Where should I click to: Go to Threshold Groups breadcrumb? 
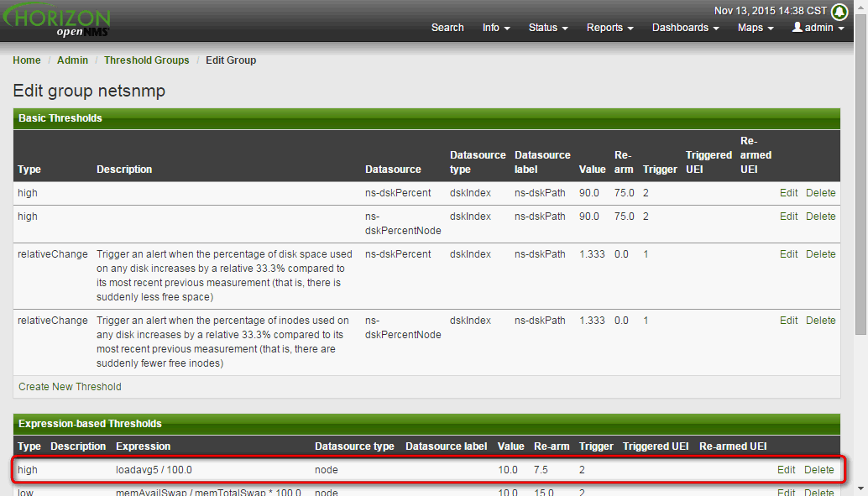click(147, 60)
